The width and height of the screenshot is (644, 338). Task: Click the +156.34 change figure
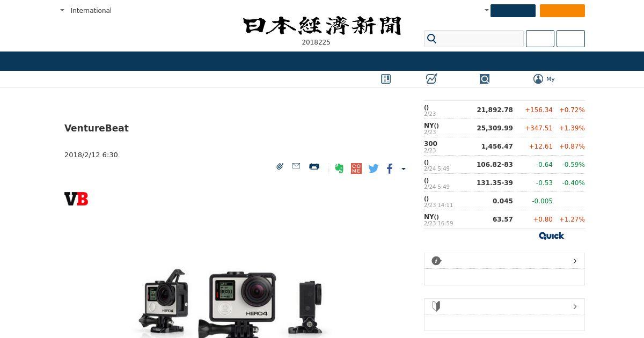pyautogui.click(x=539, y=109)
